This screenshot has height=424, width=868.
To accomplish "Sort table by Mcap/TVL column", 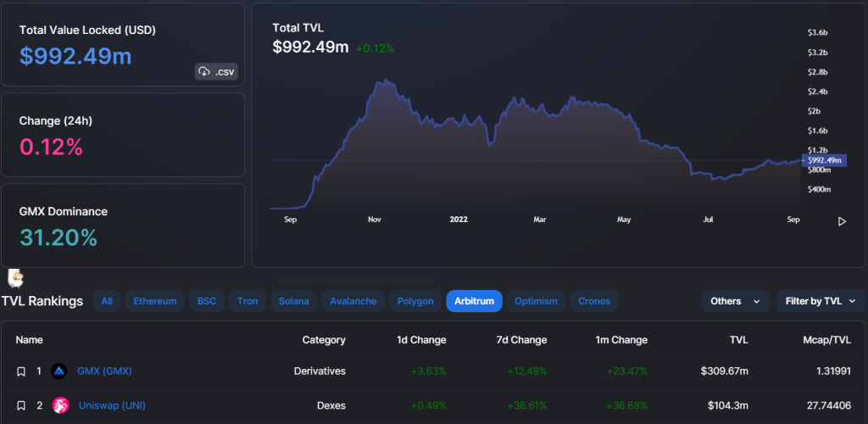I will pos(826,340).
